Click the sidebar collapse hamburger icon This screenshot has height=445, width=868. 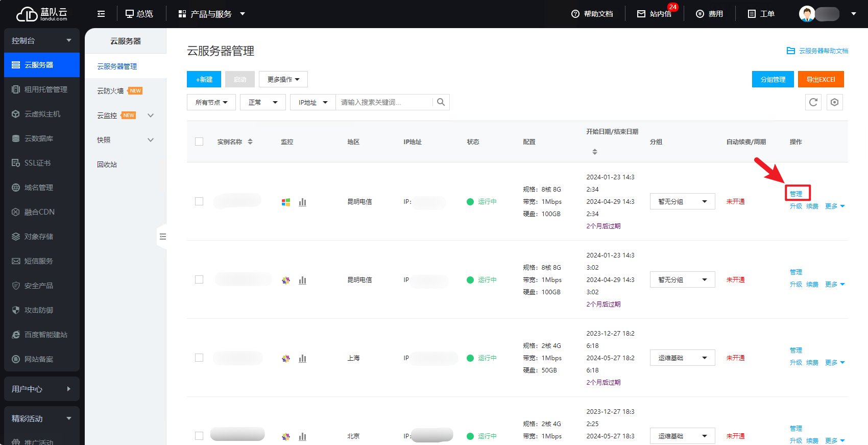tap(101, 14)
